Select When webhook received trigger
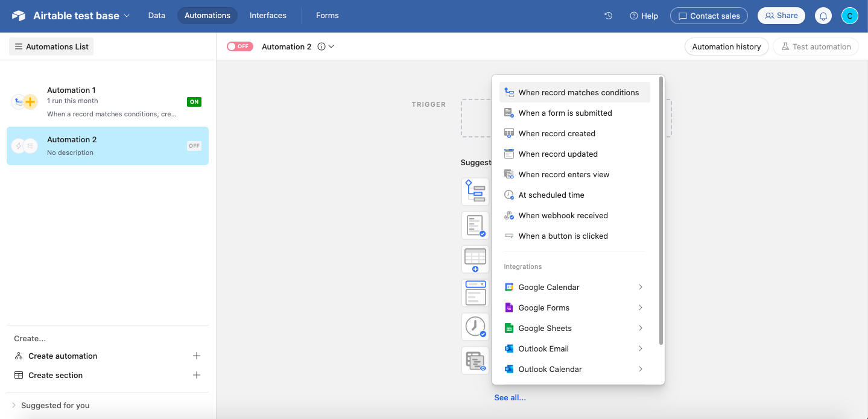868x419 pixels. coord(563,215)
